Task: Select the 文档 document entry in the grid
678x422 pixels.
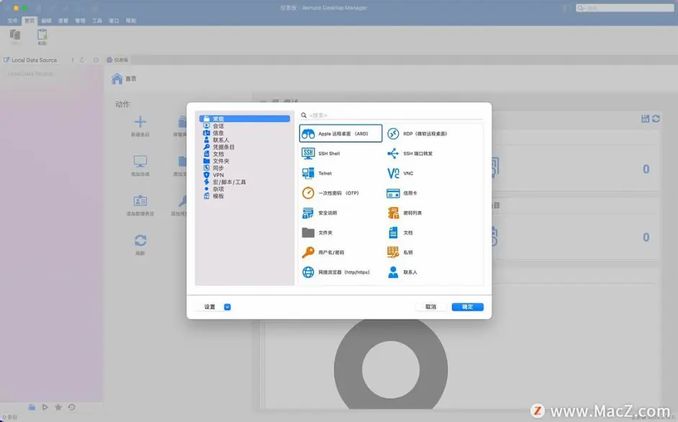Action: pos(400,233)
